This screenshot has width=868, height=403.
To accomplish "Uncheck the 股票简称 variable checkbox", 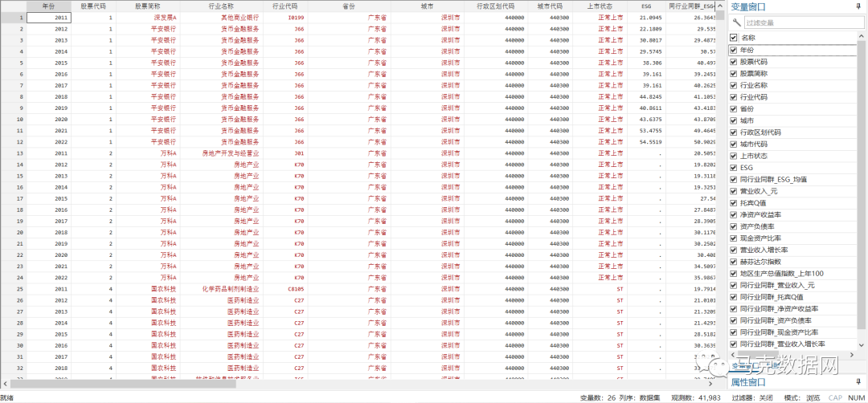I will [734, 74].
